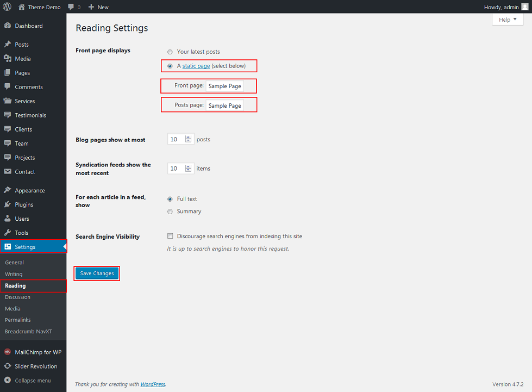Follow the 'static page' link
The height and width of the screenshot is (392, 532).
[x=196, y=66]
